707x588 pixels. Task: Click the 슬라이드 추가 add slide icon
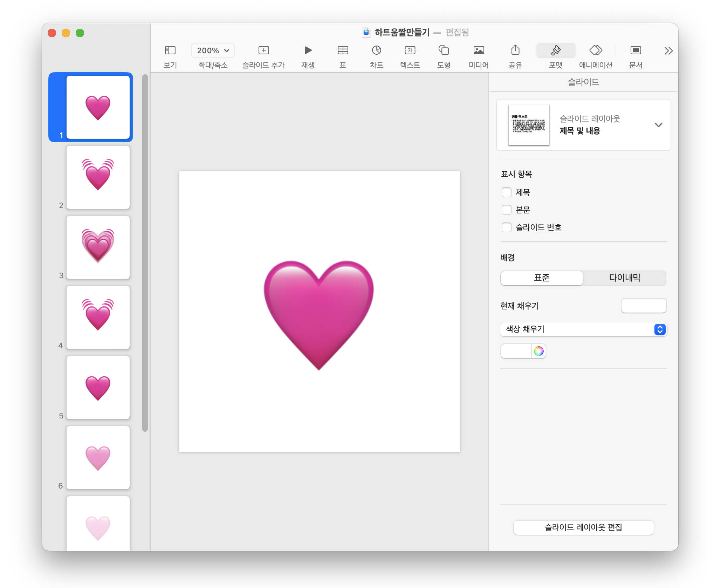coord(263,50)
